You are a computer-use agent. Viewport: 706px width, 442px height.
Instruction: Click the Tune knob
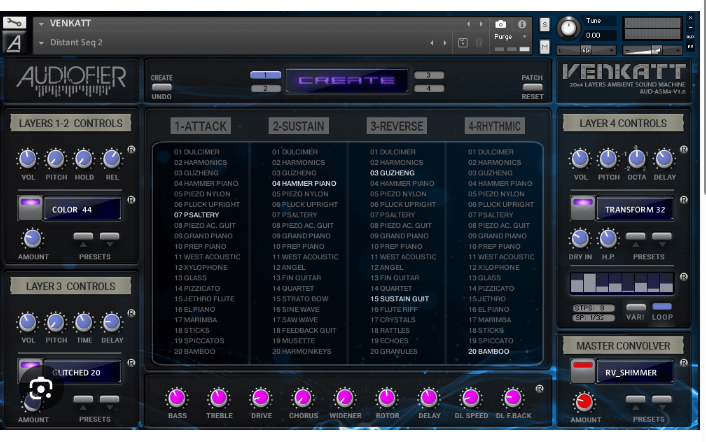click(569, 27)
